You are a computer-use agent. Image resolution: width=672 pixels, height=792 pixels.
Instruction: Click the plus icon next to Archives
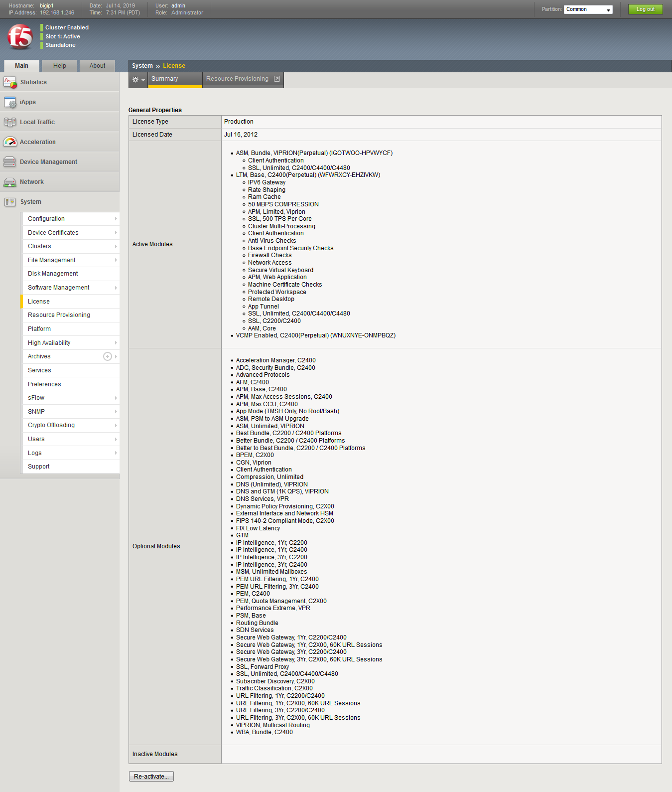[108, 356]
